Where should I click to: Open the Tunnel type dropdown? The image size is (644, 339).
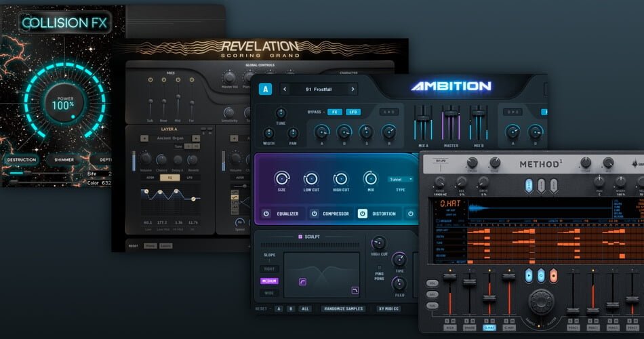401,179
